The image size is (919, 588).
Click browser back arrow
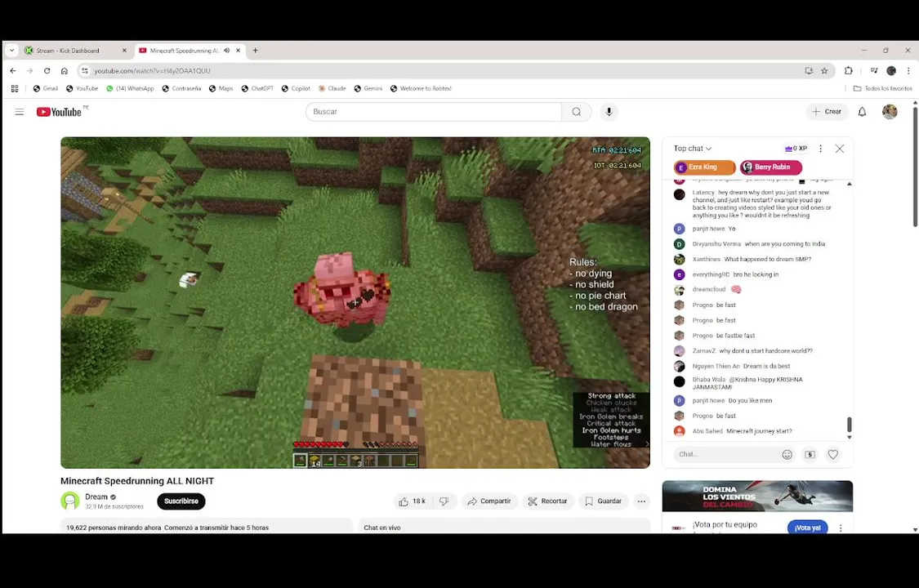[13, 71]
